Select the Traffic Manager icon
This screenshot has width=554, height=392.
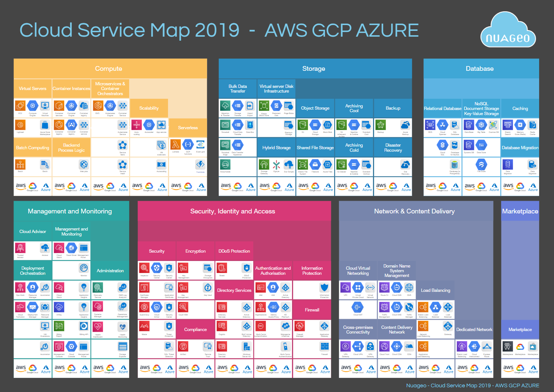(x=409, y=307)
